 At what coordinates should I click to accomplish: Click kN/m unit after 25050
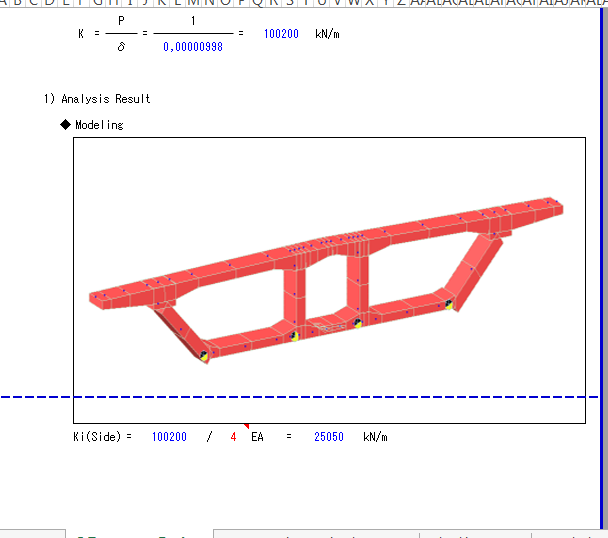(375, 437)
